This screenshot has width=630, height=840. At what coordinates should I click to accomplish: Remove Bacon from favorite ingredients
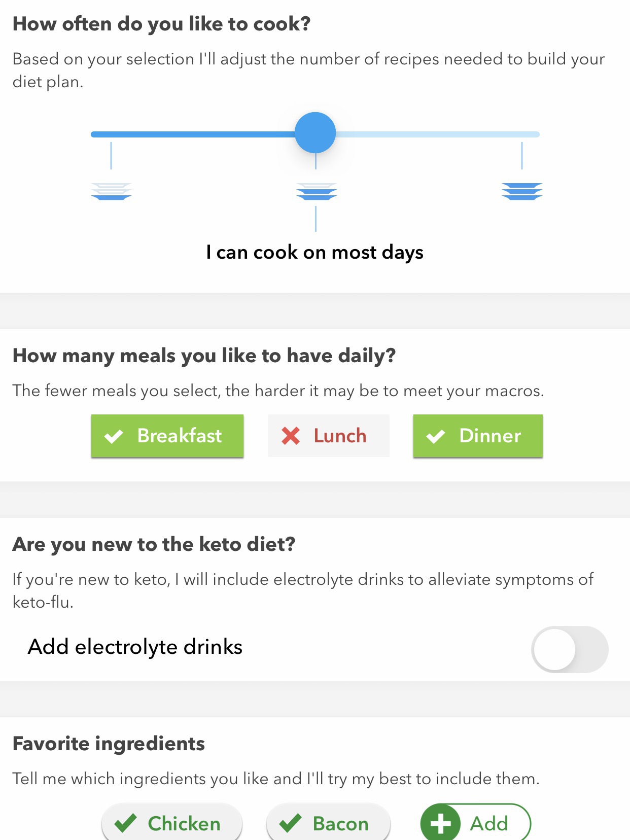[328, 823]
